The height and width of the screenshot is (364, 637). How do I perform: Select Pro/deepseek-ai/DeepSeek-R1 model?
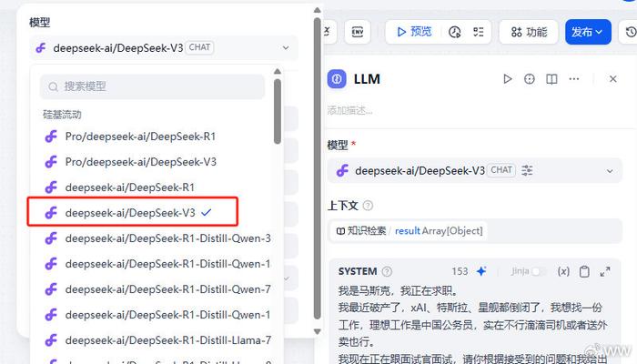(140, 136)
